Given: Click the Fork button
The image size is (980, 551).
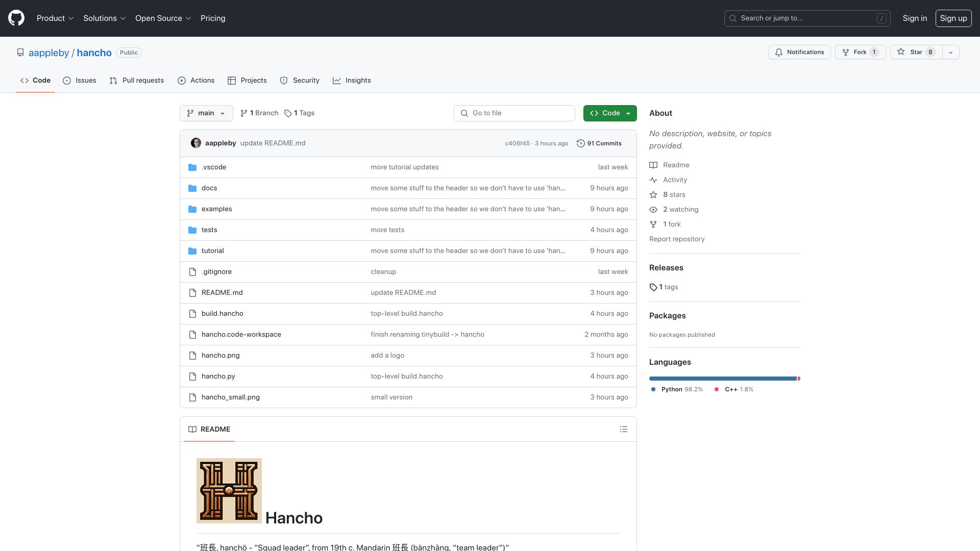Looking at the screenshot, I should 860,52.
